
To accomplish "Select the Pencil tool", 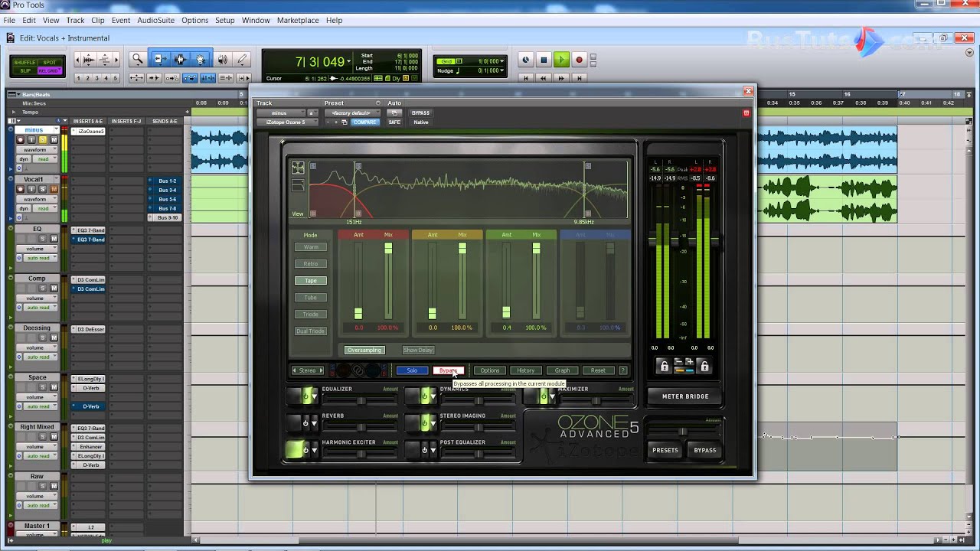I will (x=242, y=59).
